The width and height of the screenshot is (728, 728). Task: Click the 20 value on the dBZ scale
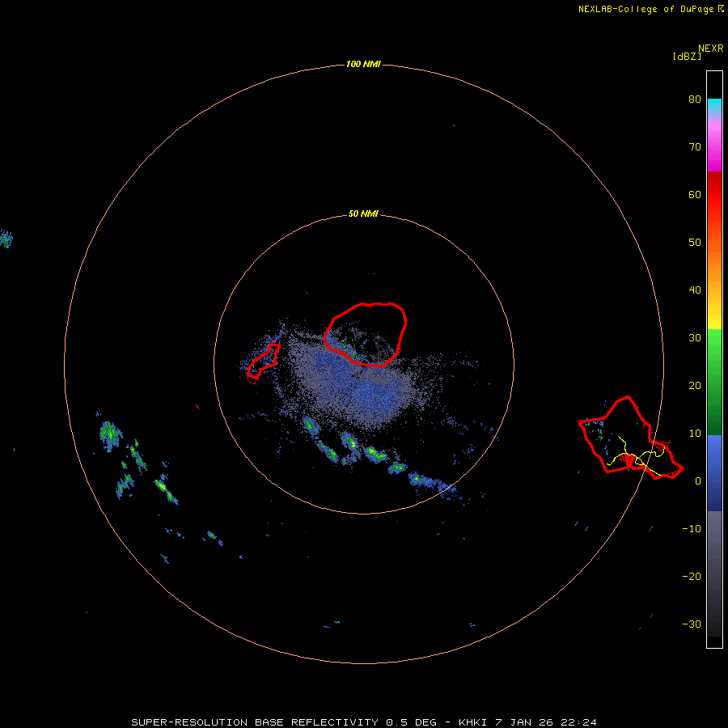tap(695, 385)
